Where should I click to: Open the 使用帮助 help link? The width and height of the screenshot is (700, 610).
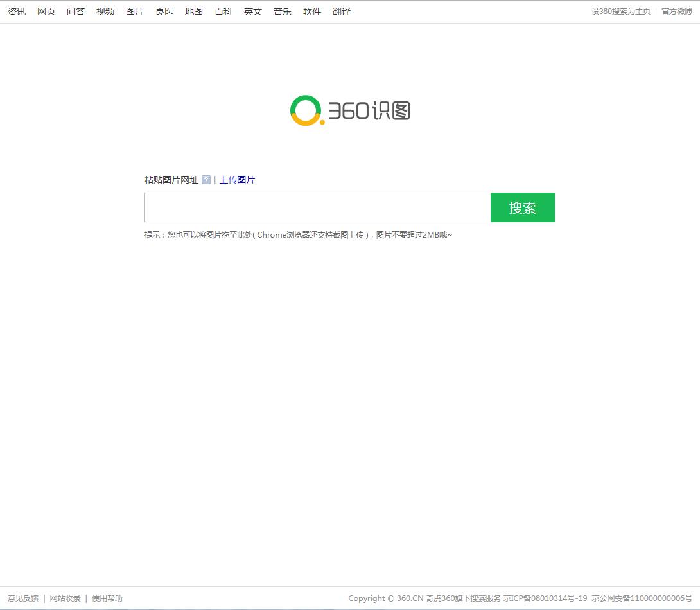pyautogui.click(x=107, y=598)
